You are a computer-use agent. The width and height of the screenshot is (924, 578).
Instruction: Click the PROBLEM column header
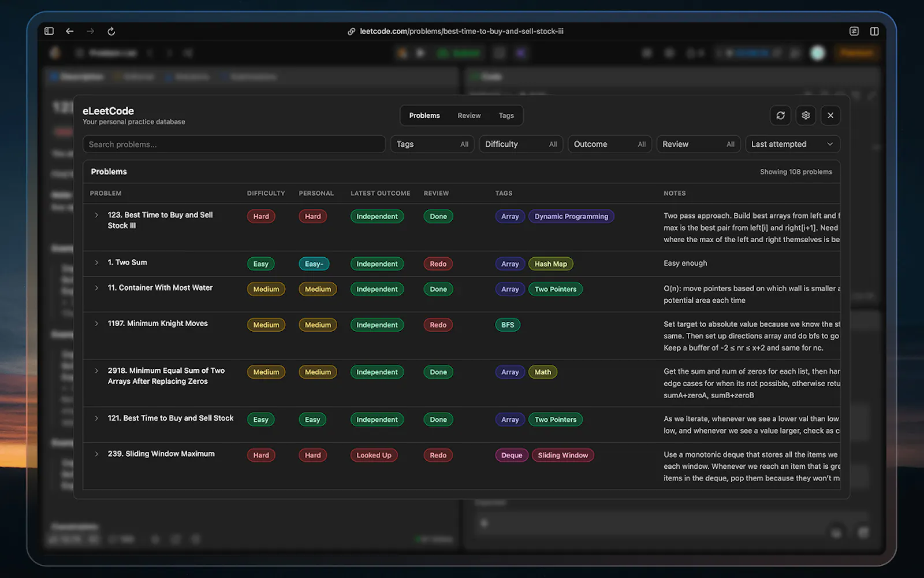(106, 194)
